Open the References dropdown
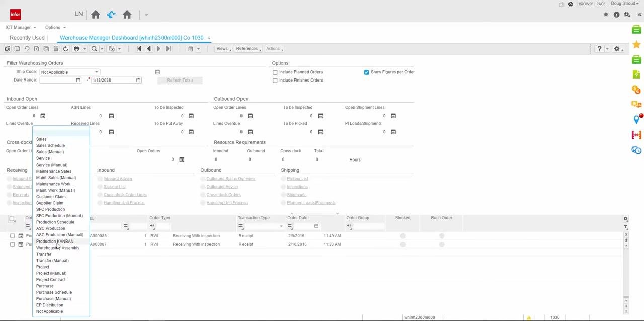 coord(249,49)
